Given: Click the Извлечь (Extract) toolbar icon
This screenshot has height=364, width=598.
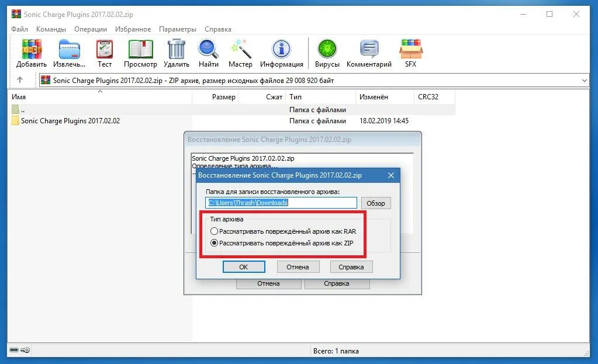Looking at the screenshot, I should [69, 49].
